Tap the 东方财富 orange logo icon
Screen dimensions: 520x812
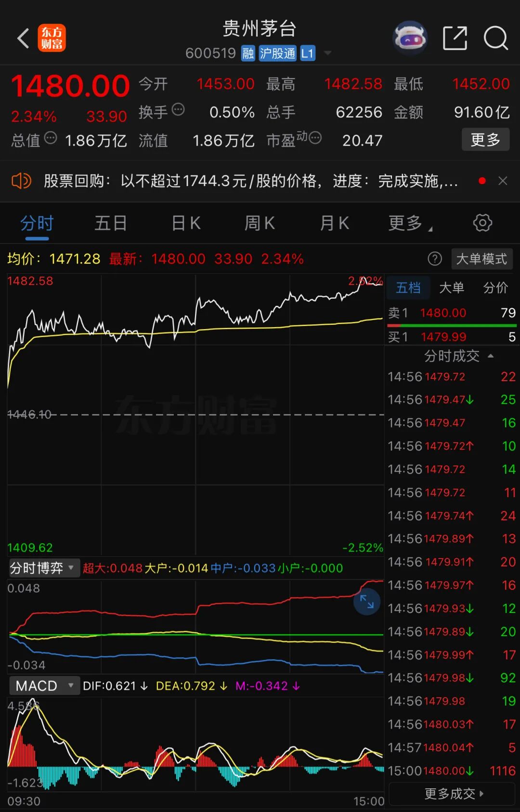point(52,38)
